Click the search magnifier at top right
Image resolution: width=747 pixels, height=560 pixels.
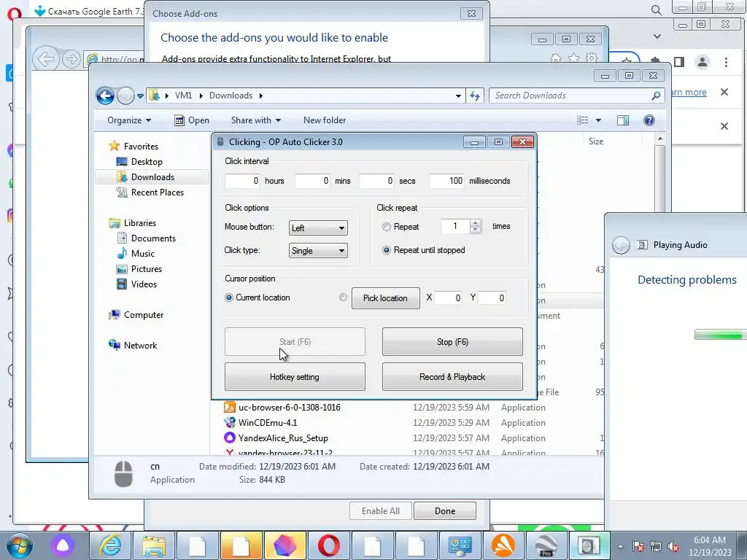[x=656, y=10]
